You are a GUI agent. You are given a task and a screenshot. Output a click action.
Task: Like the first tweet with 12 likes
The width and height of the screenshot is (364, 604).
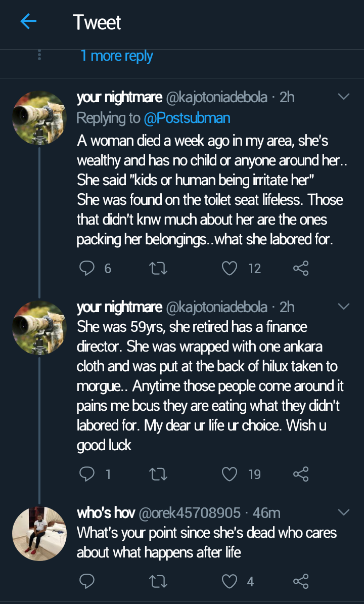point(230,268)
